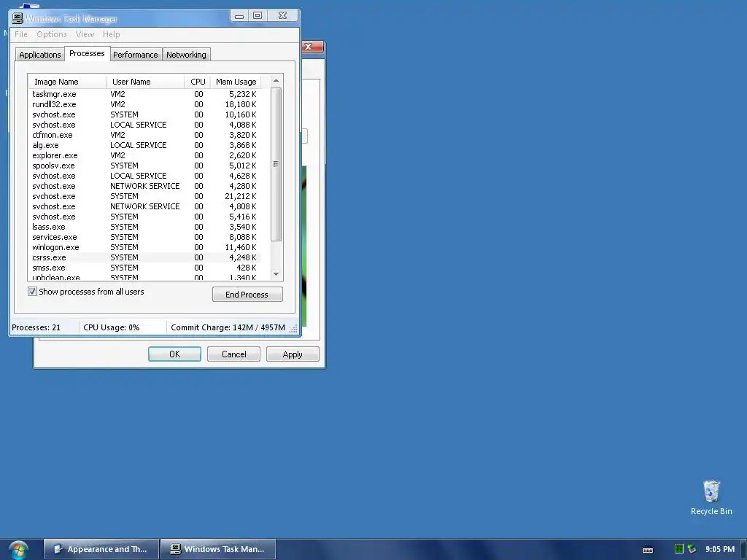747x560 pixels.
Task: Uncheck Show processes from all users
Action: click(32, 292)
